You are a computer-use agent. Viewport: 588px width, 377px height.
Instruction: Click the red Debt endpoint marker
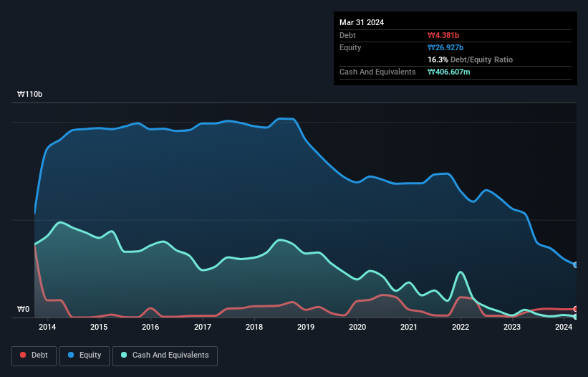point(575,309)
